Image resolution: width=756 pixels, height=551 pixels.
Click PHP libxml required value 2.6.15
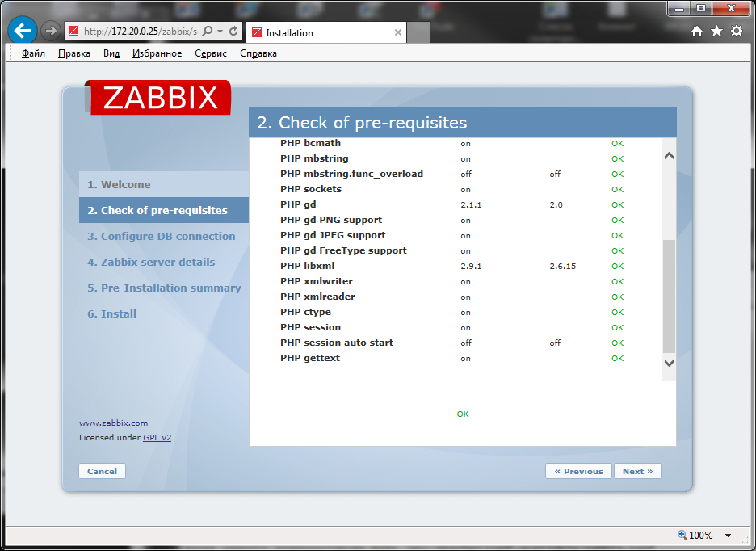click(563, 266)
